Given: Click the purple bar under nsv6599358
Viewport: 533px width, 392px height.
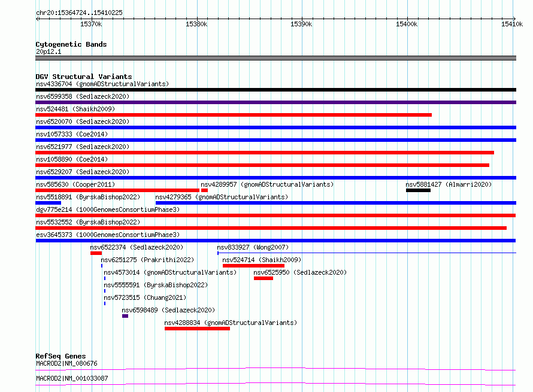Looking at the screenshot, I should pos(275,102).
